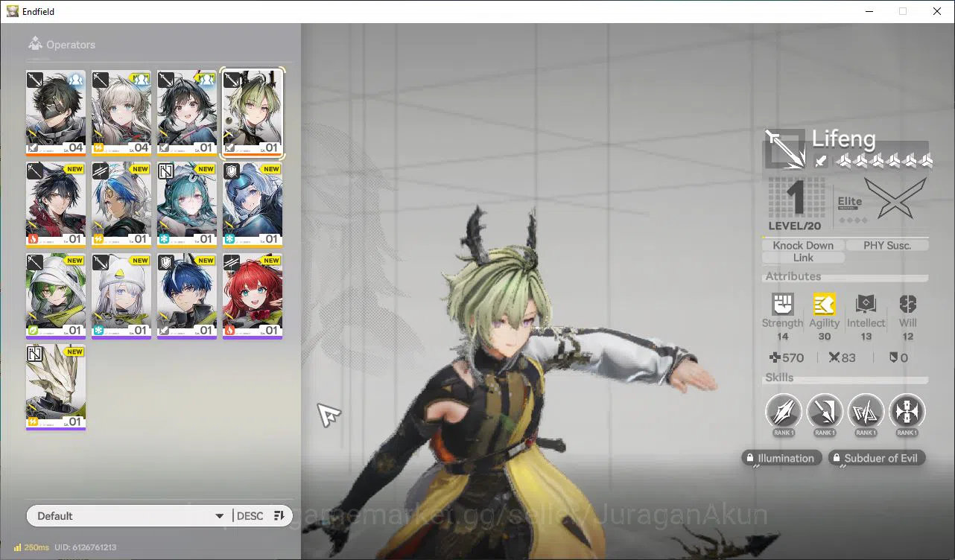Screen dimensions: 955x560
Task: Click the highlighted Agility attribute icon
Action: point(824,304)
